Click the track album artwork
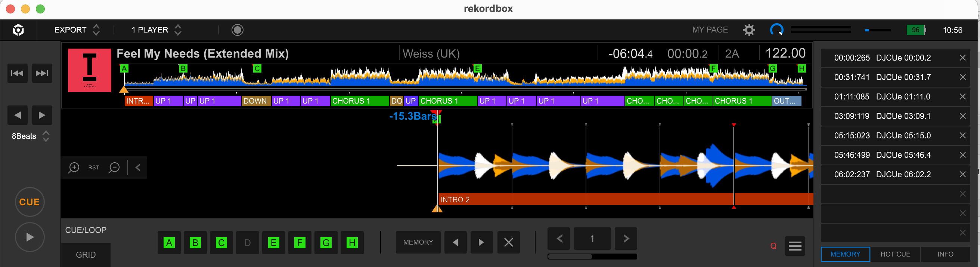This screenshot has height=267, width=980. point(89,70)
